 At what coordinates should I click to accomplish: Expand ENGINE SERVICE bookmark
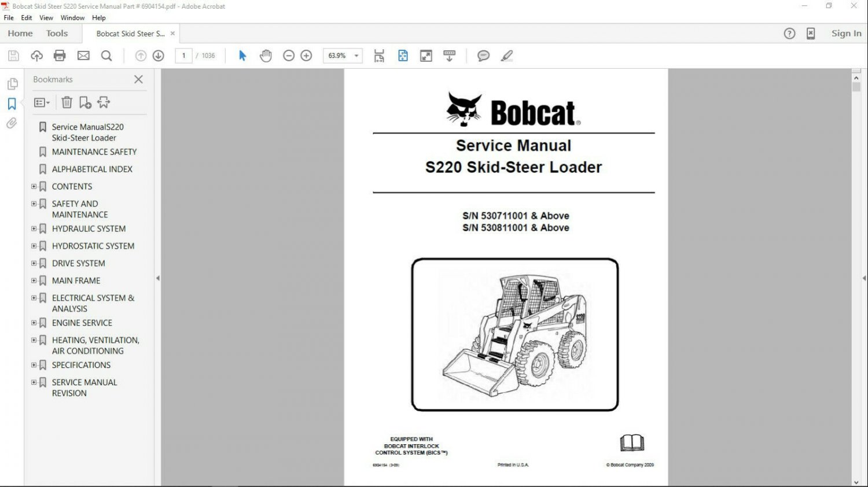tap(34, 323)
